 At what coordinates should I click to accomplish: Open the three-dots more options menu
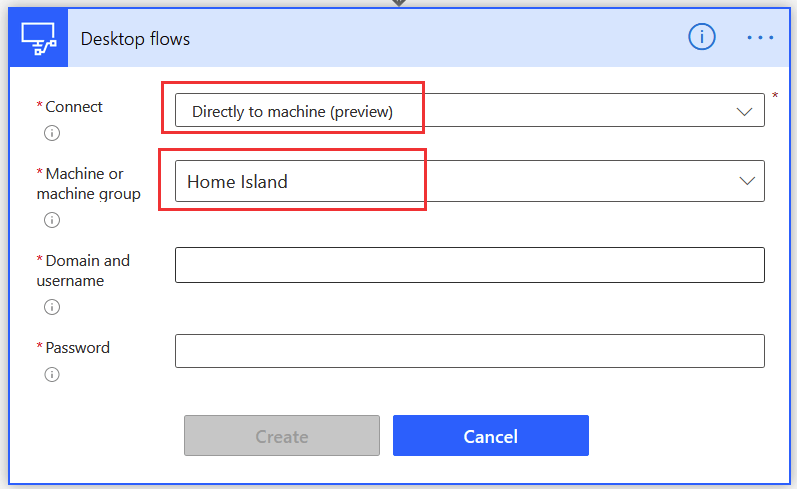pos(760,38)
